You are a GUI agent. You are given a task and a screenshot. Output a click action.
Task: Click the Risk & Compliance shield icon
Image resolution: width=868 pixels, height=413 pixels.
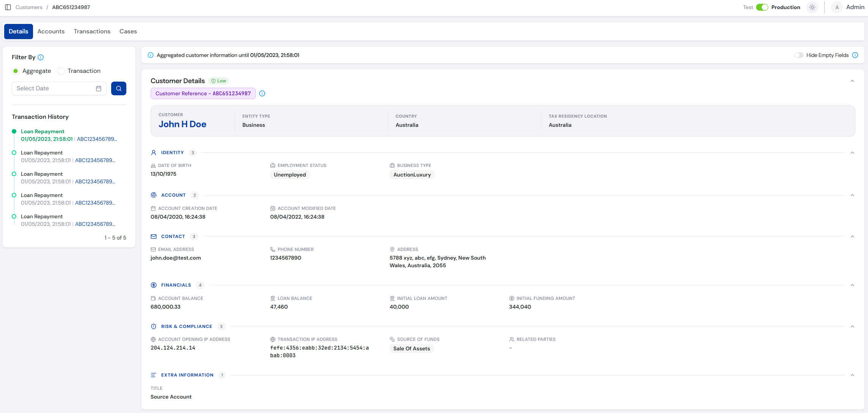coord(154,326)
